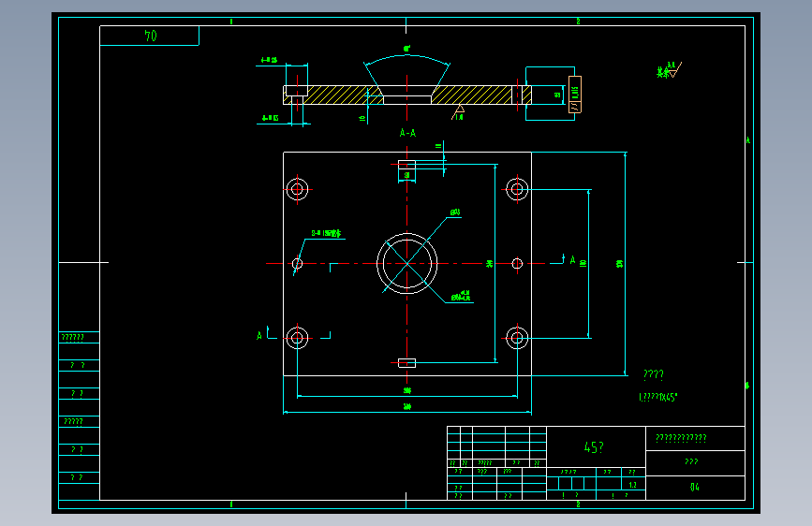The width and height of the screenshot is (812, 526).
Task: Click the orange roughness triangle under the section view
Action: [x=458, y=112]
